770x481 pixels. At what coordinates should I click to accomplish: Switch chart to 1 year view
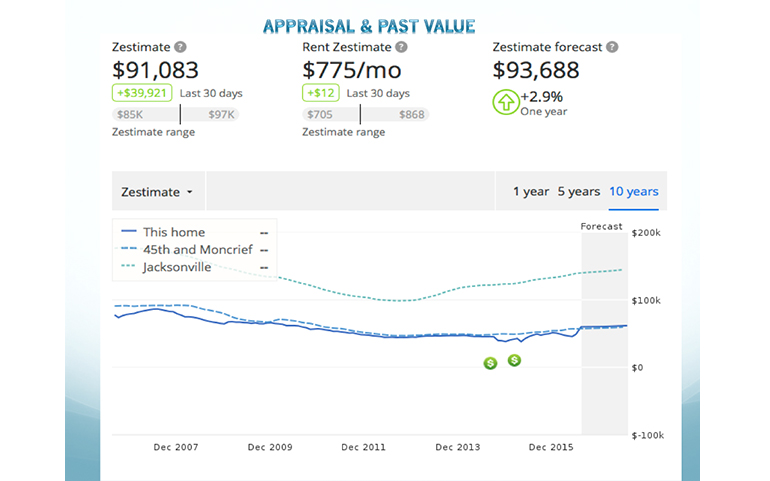pyautogui.click(x=530, y=192)
